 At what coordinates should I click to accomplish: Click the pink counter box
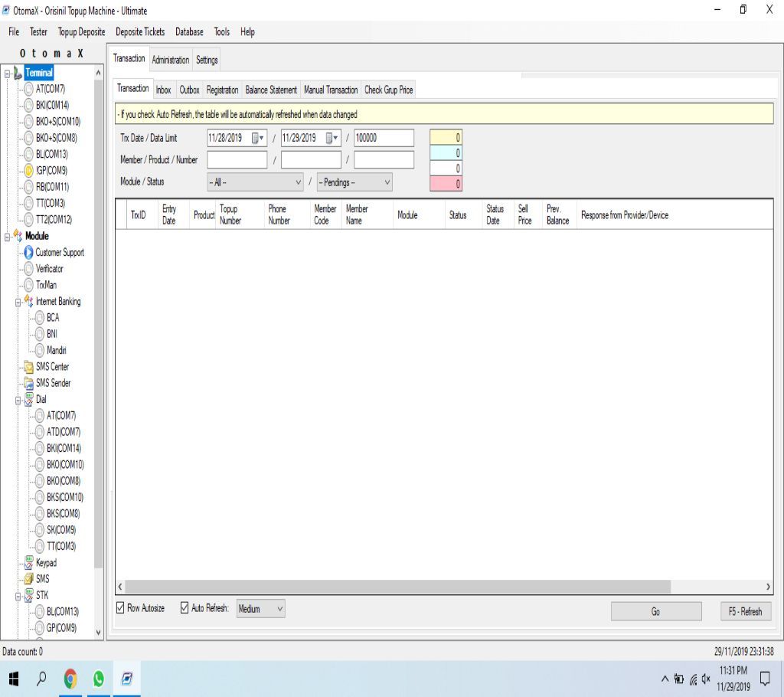pyautogui.click(x=446, y=184)
